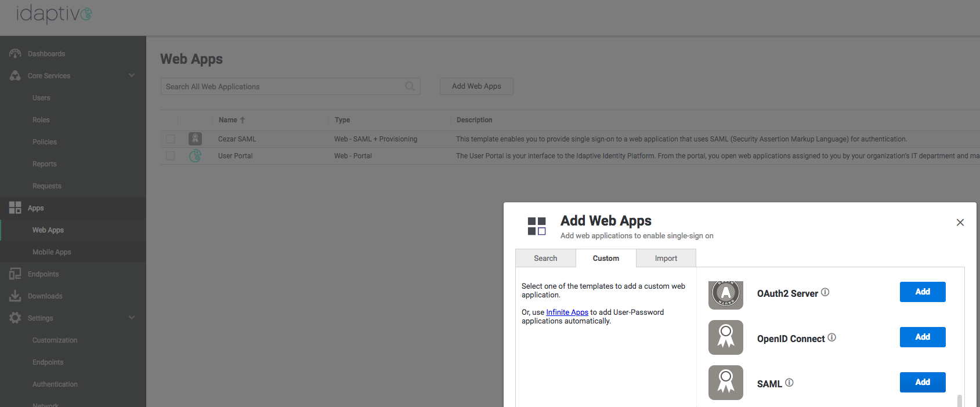Image resolution: width=980 pixels, height=407 pixels.
Task: Open Authentication settings
Action: pyautogui.click(x=55, y=384)
